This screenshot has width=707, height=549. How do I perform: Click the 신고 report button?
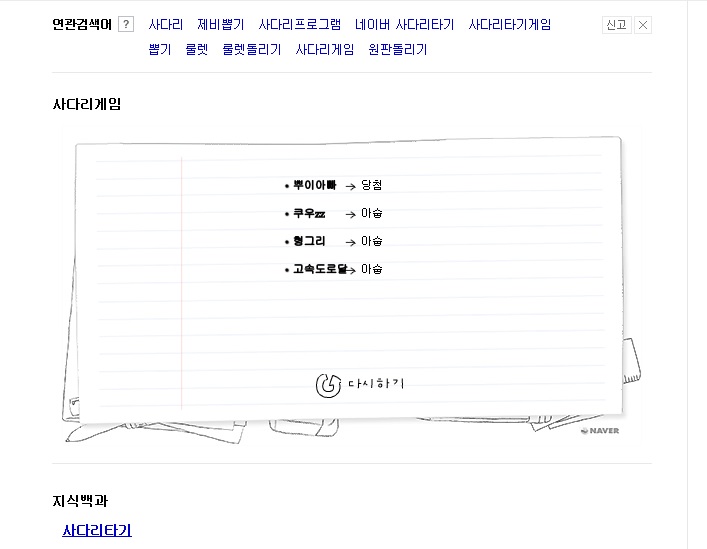616,25
